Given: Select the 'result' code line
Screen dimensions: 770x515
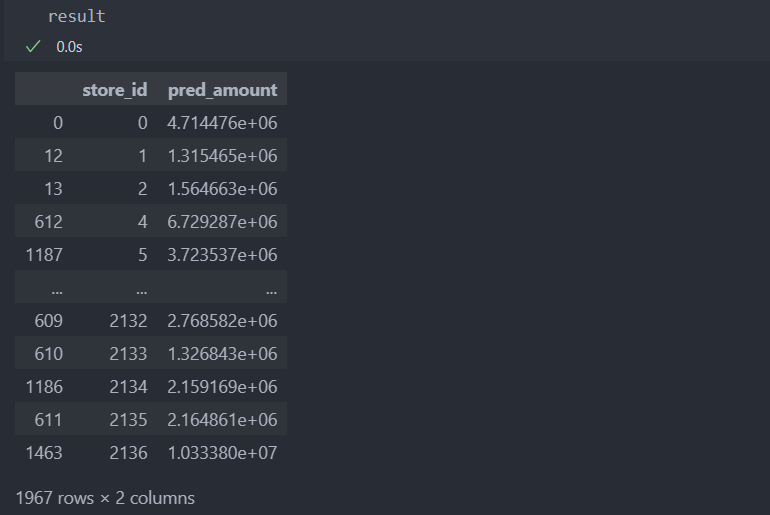Looking at the screenshot, I should 77,16.
